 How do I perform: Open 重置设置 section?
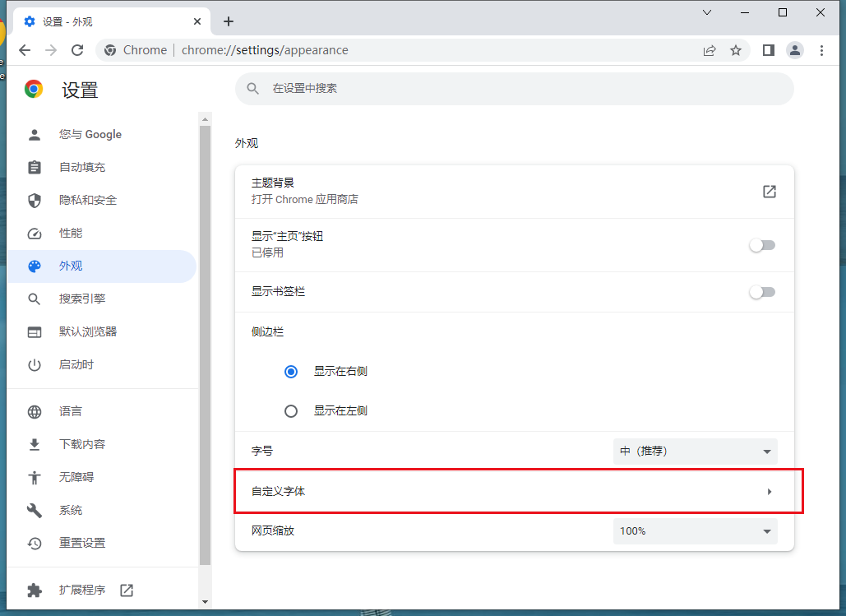[103, 543]
